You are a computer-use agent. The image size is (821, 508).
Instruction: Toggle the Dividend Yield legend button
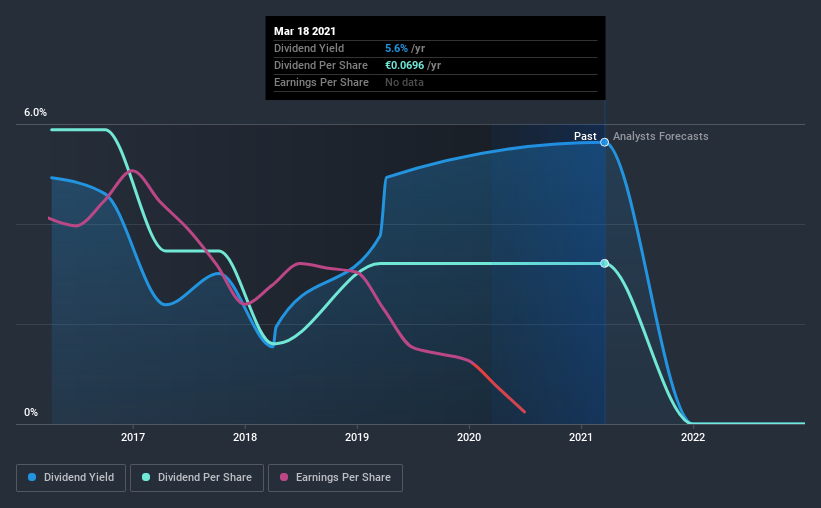click(x=71, y=478)
